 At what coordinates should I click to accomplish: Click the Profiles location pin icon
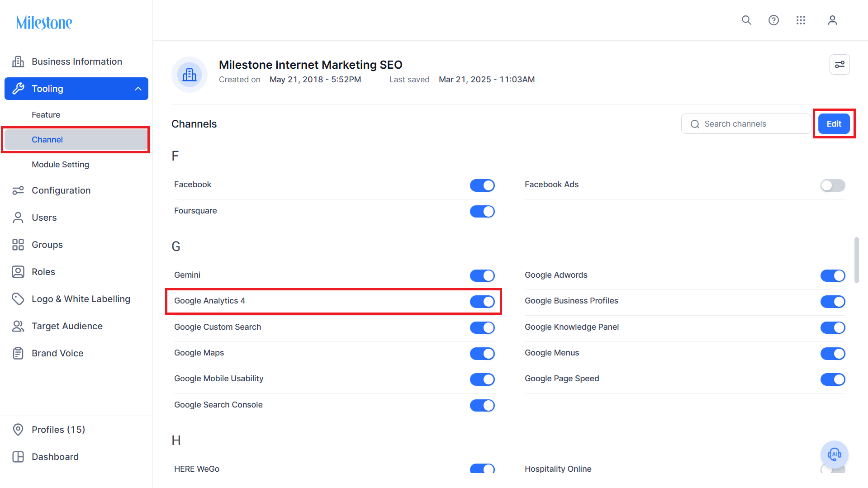click(18, 430)
